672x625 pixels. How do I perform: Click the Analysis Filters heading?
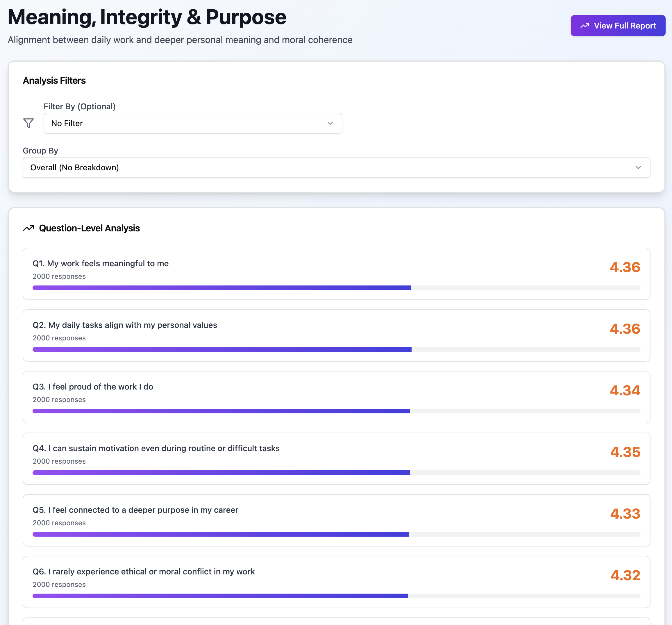point(54,81)
